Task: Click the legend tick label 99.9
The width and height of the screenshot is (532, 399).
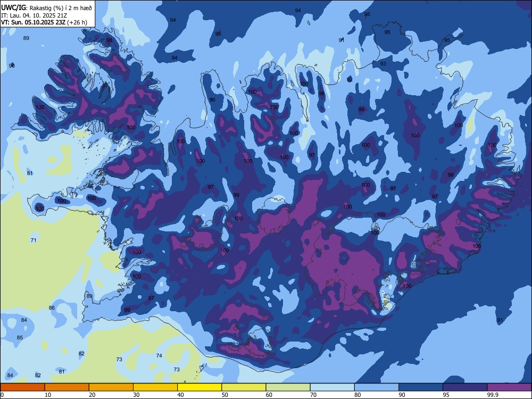Action: [x=492, y=395]
